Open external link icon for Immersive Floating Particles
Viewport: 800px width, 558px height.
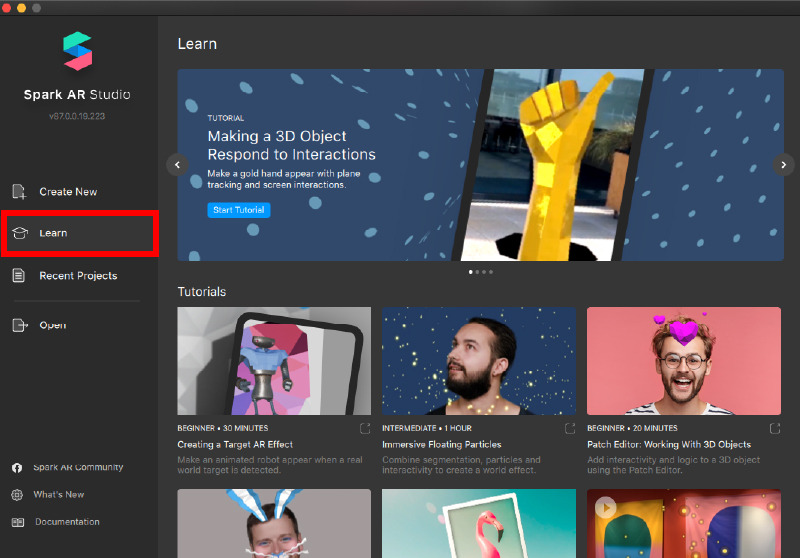[570, 428]
